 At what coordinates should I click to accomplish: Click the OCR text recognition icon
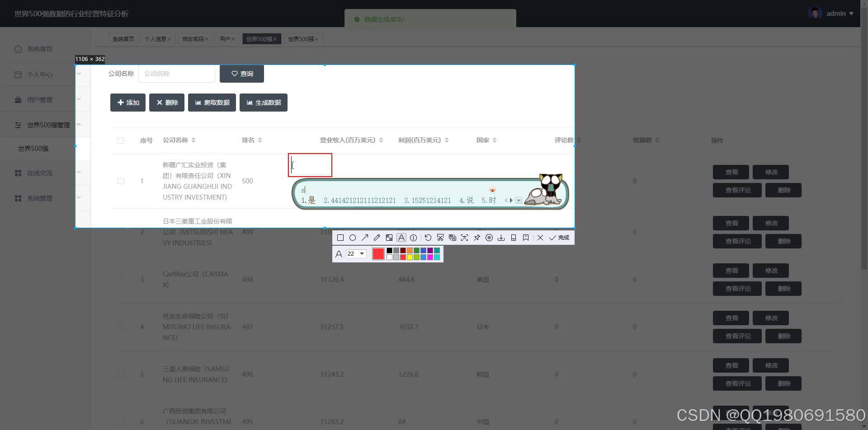464,238
